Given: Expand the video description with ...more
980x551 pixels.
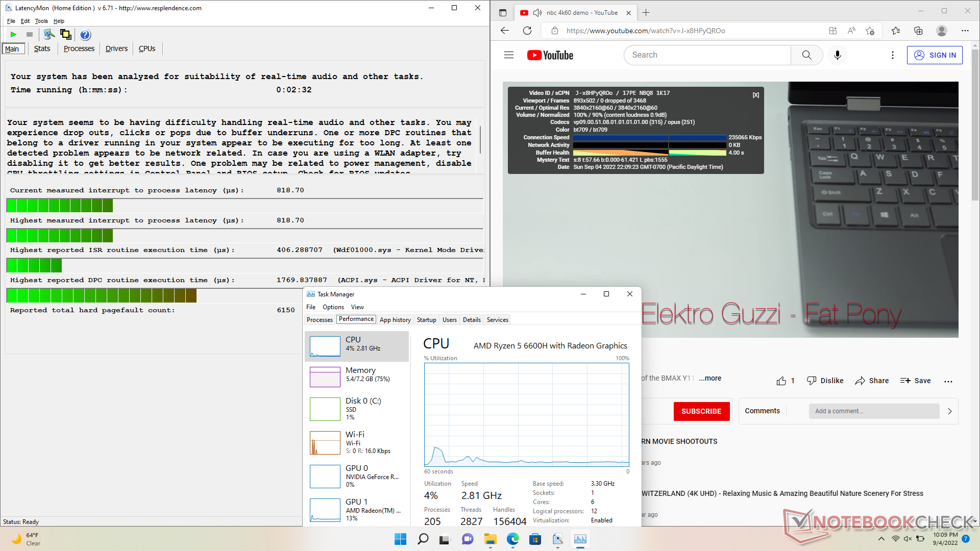Looking at the screenshot, I should [710, 378].
